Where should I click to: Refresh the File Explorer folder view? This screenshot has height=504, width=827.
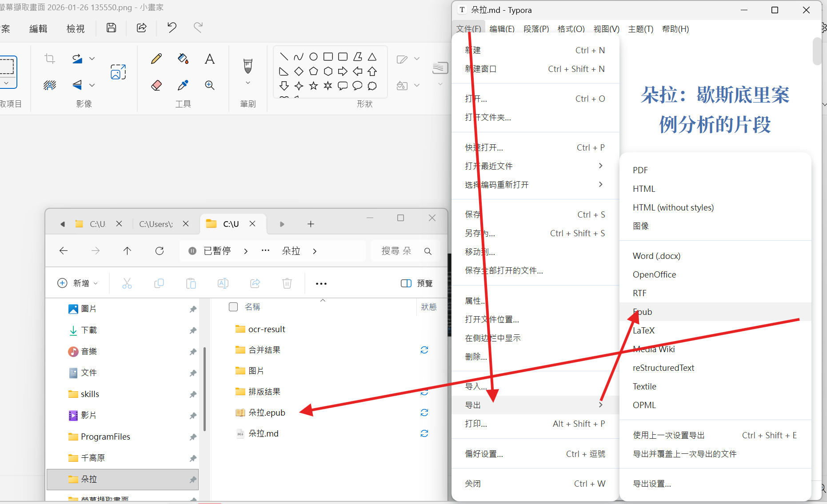coord(160,251)
